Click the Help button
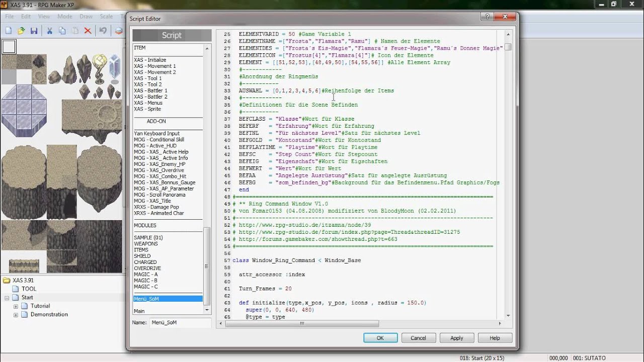 (495, 338)
